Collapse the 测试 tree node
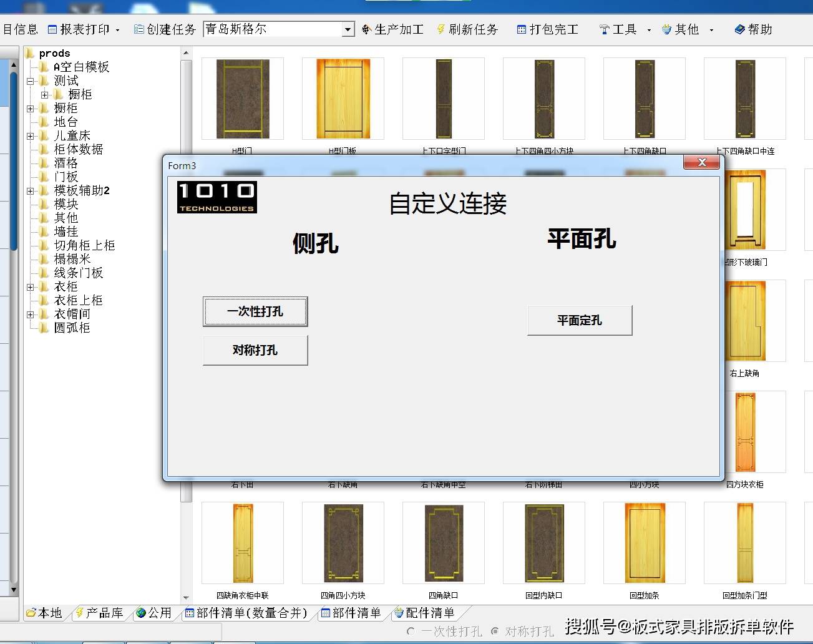This screenshot has width=813, height=644. coord(31,81)
